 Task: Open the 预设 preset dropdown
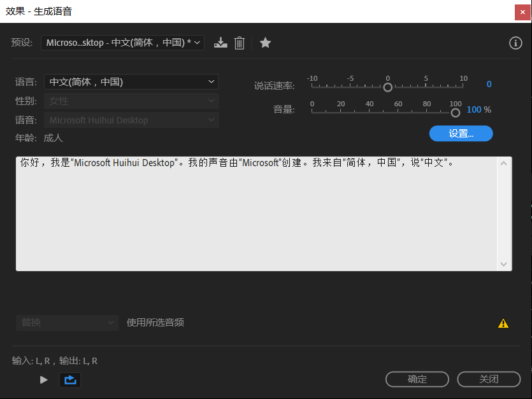pyautogui.click(x=122, y=43)
